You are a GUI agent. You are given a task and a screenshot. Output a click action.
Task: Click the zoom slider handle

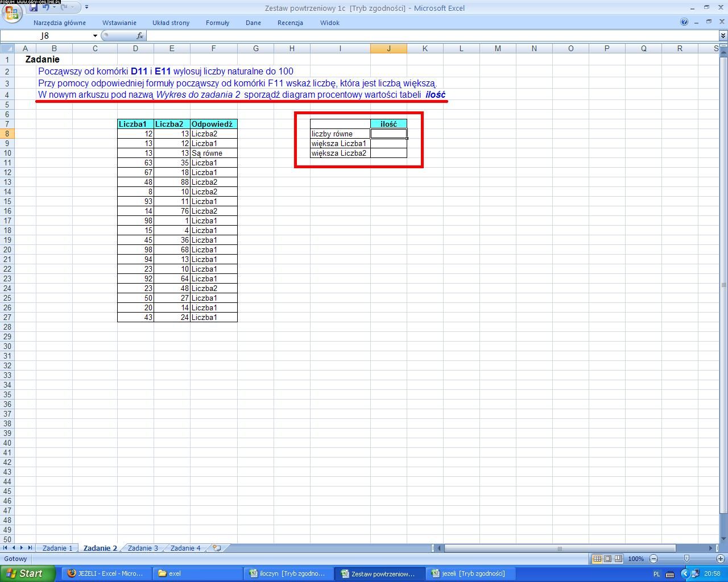pos(686,559)
